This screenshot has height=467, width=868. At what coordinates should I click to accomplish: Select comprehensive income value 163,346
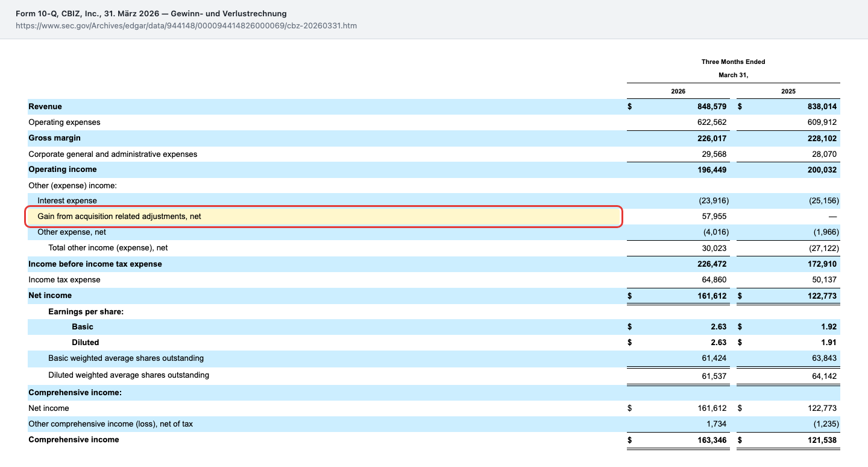pos(711,440)
